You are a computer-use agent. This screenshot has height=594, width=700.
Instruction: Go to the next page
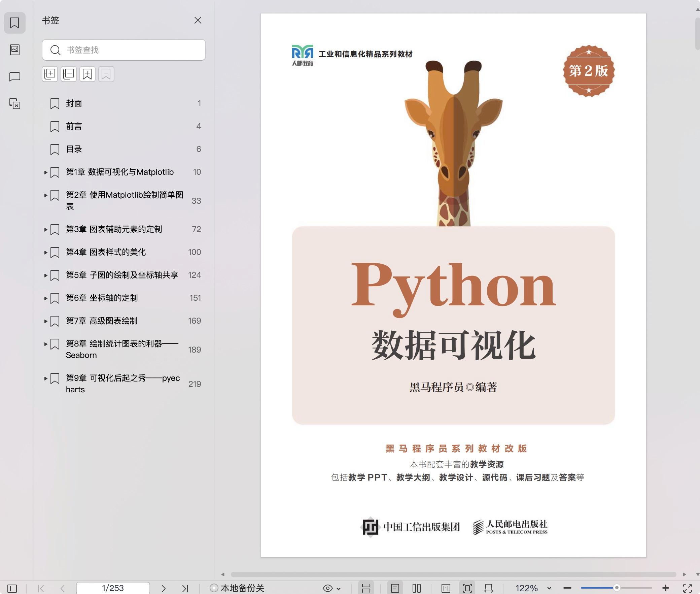click(x=164, y=588)
